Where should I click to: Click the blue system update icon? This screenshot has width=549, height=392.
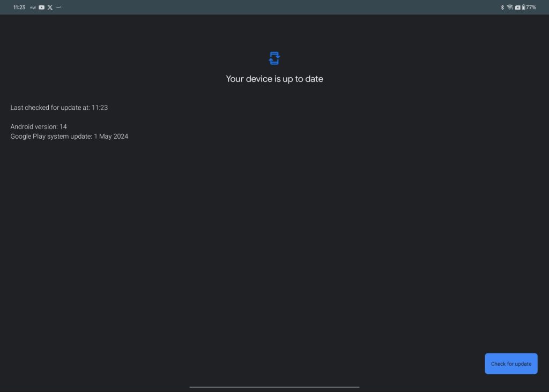tap(274, 58)
